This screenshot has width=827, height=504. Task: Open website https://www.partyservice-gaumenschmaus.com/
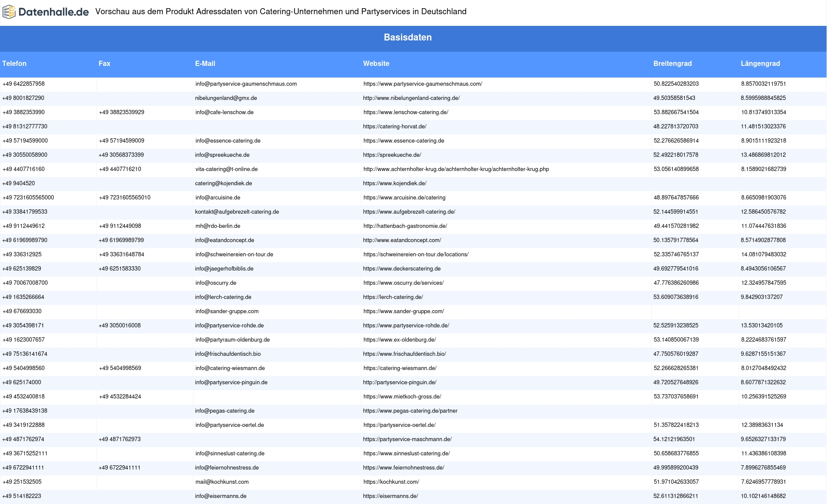coord(423,84)
